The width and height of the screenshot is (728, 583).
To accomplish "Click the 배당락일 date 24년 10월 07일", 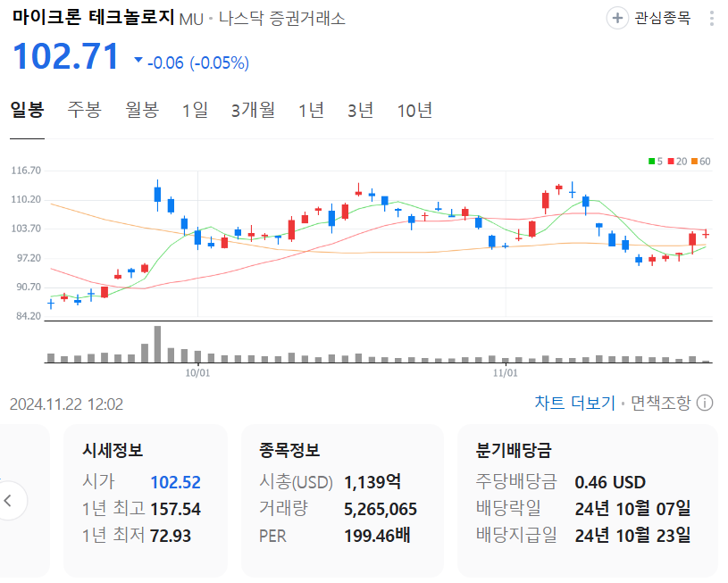I will [x=632, y=509].
